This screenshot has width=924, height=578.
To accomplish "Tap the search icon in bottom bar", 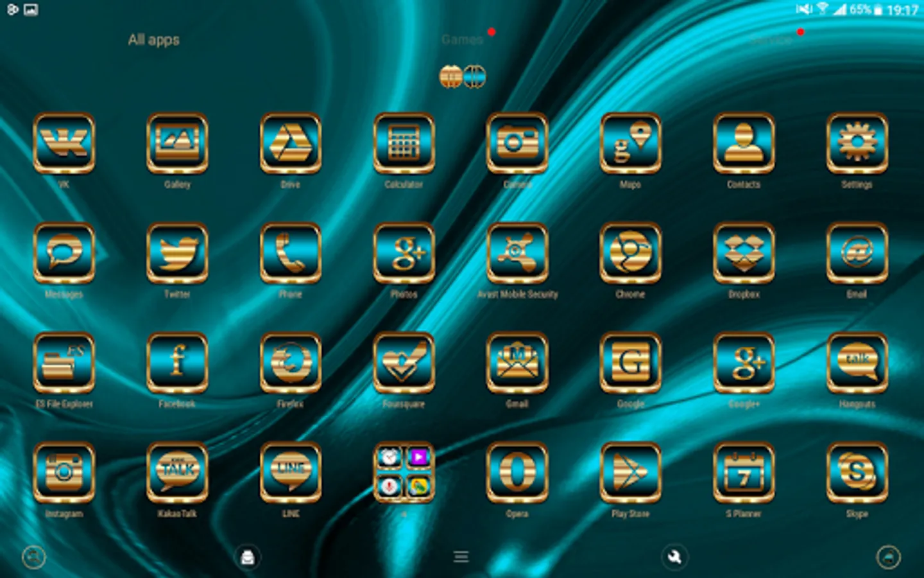I will click(x=34, y=557).
